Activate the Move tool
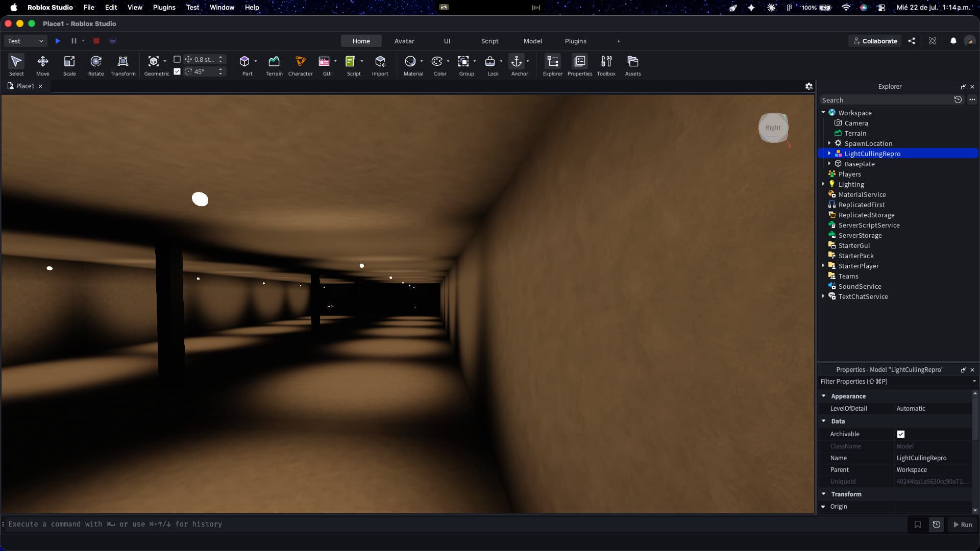 tap(43, 65)
